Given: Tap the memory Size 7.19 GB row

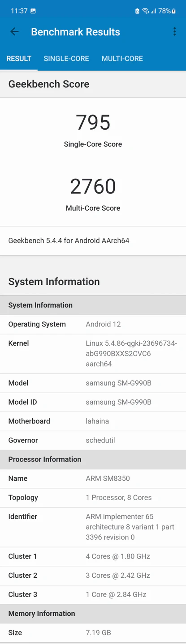Looking at the screenshot, I should 93,633.
